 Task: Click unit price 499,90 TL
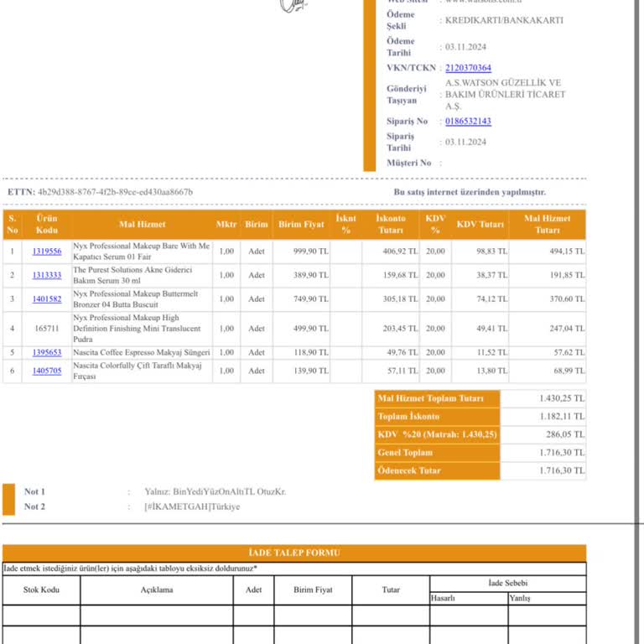click(311, 329)
